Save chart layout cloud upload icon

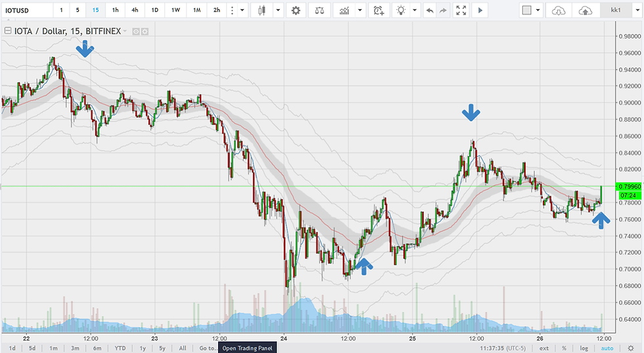click(586, 11)
